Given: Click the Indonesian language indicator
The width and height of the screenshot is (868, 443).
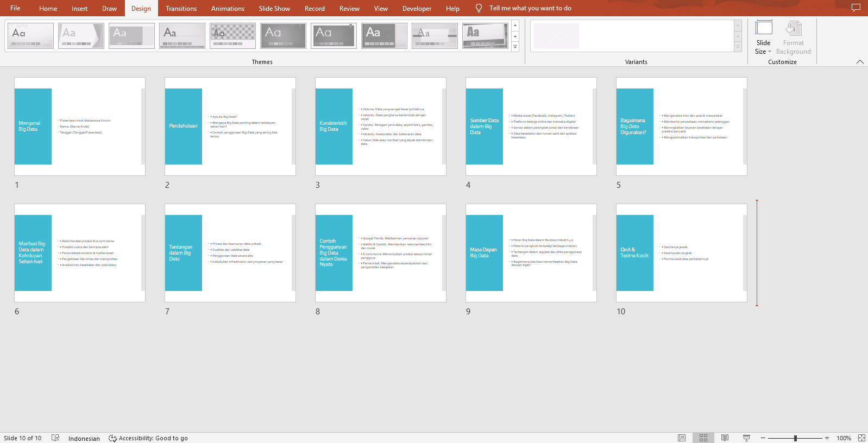Looking at the screenshot, I should coord(84,438).
